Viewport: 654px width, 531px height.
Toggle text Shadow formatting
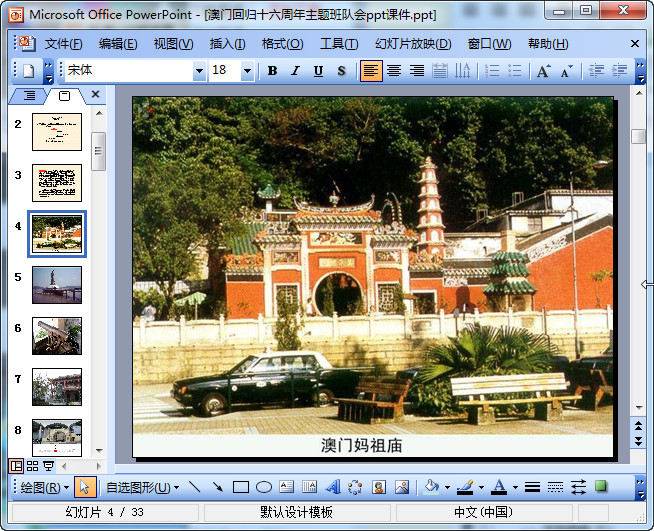tap(341, 71)
